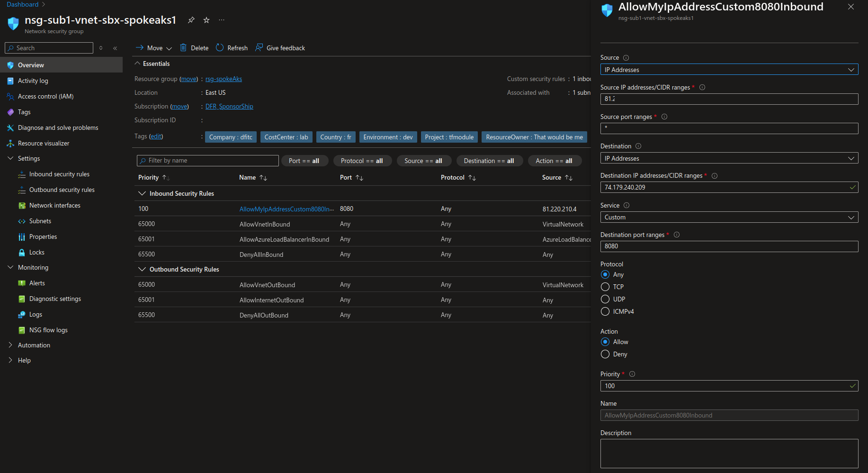This screenshot has height=473, width=868.
Task: Click the expand/collapse arrows next to Search
Action: point(101,48)
